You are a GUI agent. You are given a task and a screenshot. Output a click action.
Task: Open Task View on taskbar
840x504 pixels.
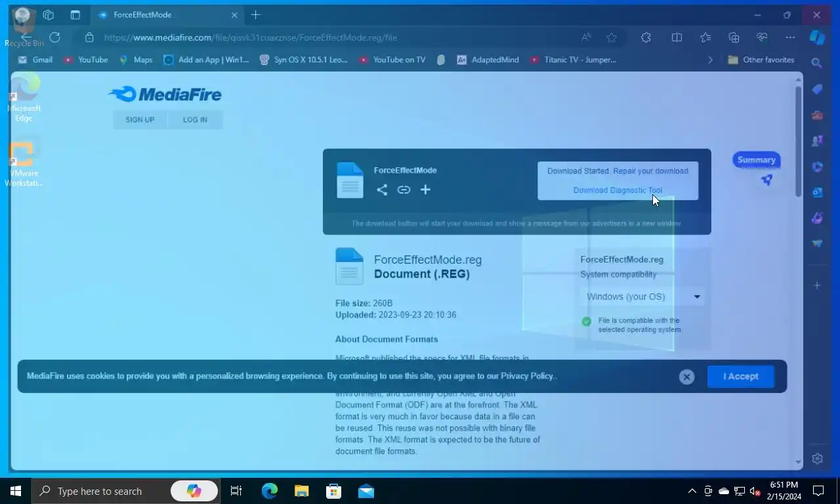pos(236,491)
